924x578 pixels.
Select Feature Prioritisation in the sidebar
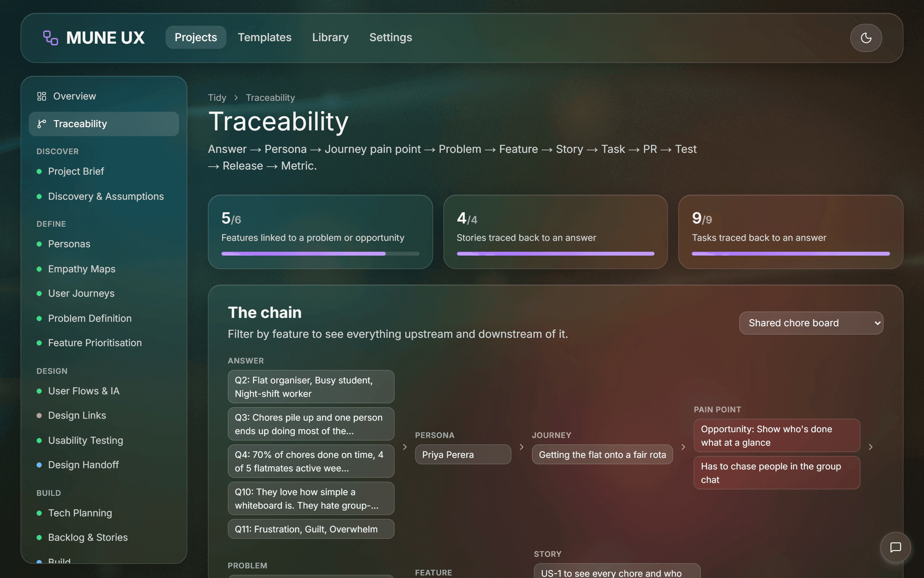(x=104, y=343)
